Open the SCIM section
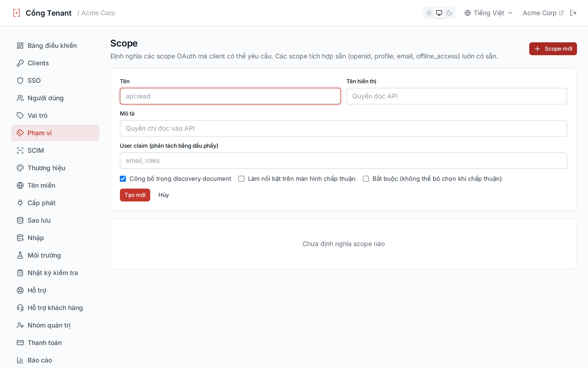The width and height of the screenshot is (588, 368). tap(55, 150)
